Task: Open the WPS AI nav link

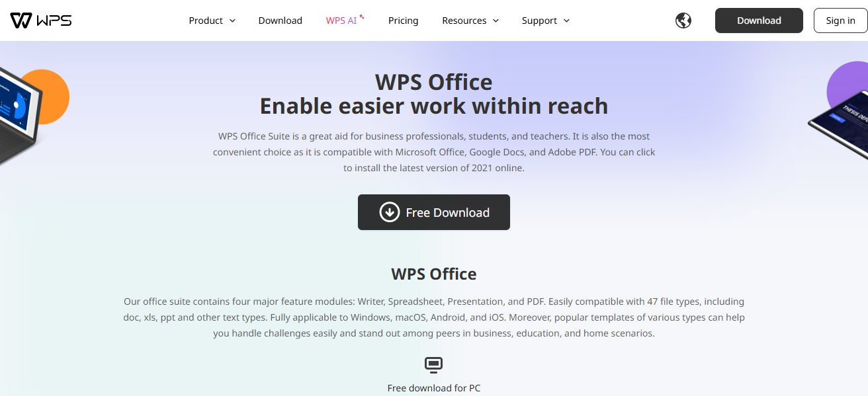Action: click(345, 20)
